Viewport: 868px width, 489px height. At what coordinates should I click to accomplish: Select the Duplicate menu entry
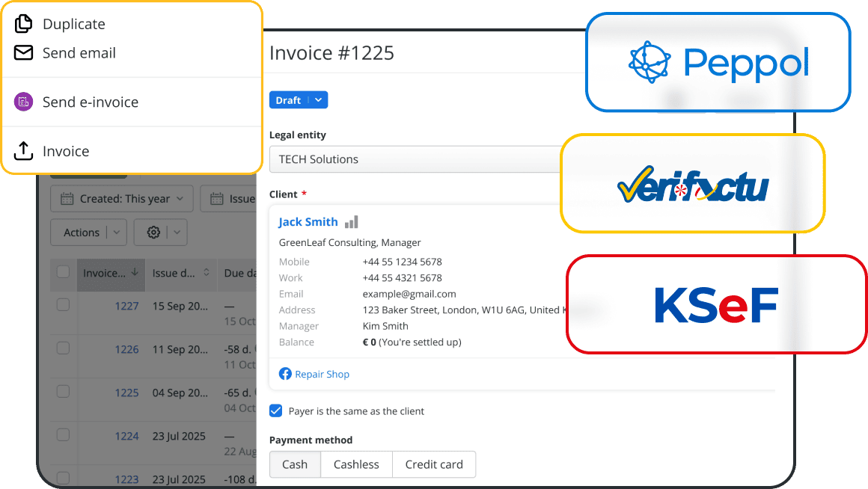(x=73, y=24)
